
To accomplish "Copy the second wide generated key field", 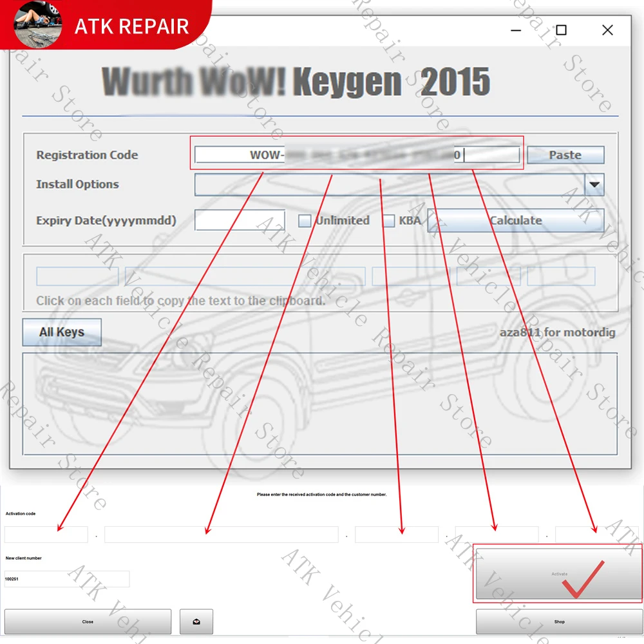I will 245,276.
